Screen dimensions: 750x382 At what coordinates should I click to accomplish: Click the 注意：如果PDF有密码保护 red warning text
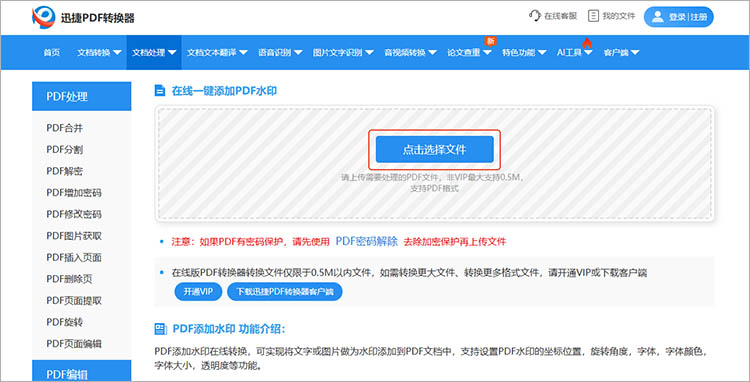[x=251, y=241]
